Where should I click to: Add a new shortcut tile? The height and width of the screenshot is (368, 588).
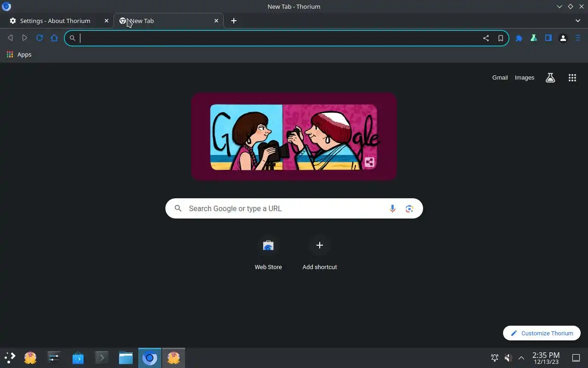(x=320, y=253)
